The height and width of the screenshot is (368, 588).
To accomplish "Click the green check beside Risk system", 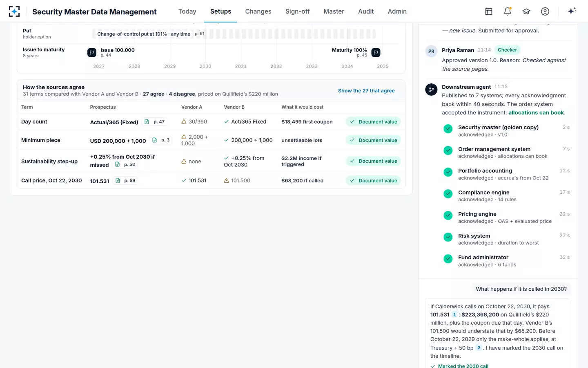I will click(x=448, y=237).
